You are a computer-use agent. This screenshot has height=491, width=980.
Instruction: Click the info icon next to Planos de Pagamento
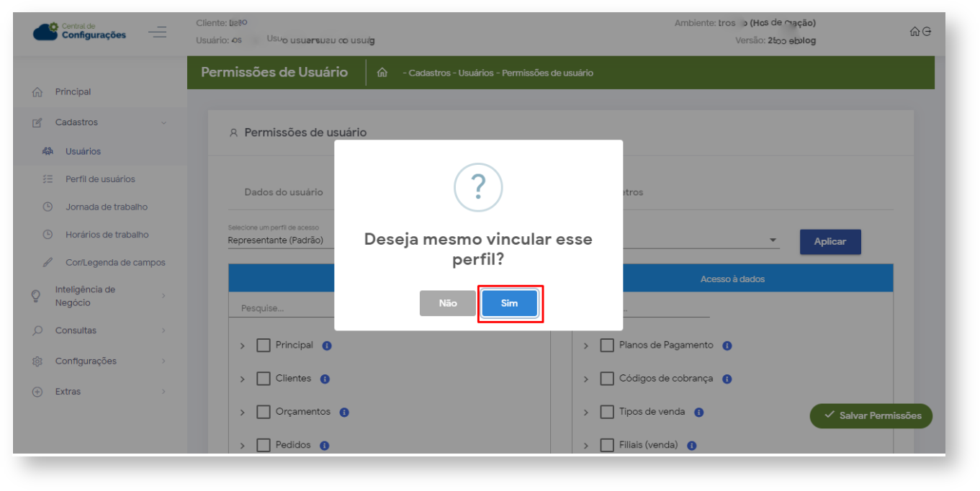click(727, 346)
